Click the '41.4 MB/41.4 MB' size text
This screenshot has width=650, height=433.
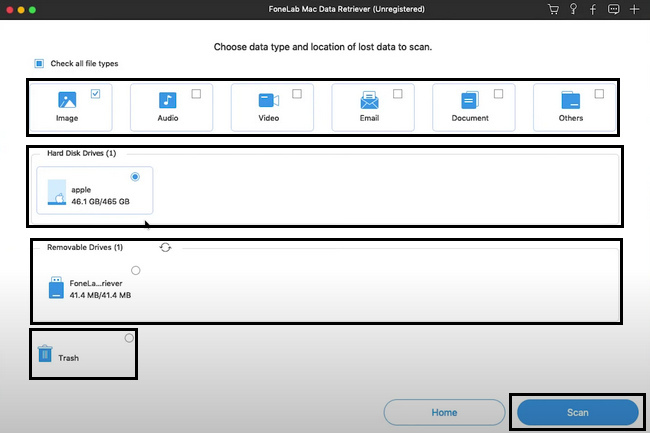point(100,295)
